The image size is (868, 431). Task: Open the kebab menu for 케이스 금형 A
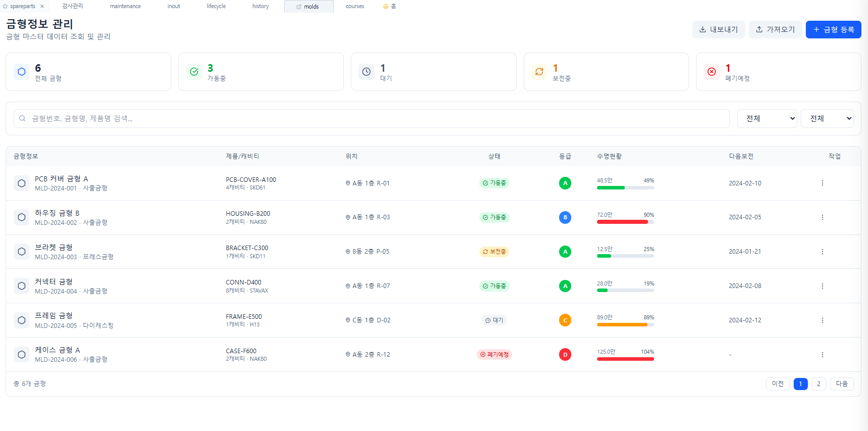pos(822,355)
